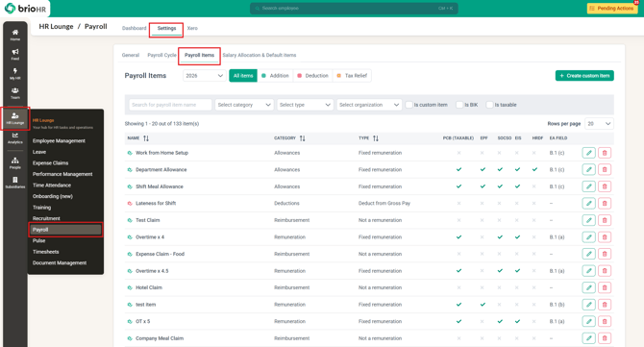Enable the Is BIK checkbox
This screenshot has width=644, height=347.
coord(459,105)
